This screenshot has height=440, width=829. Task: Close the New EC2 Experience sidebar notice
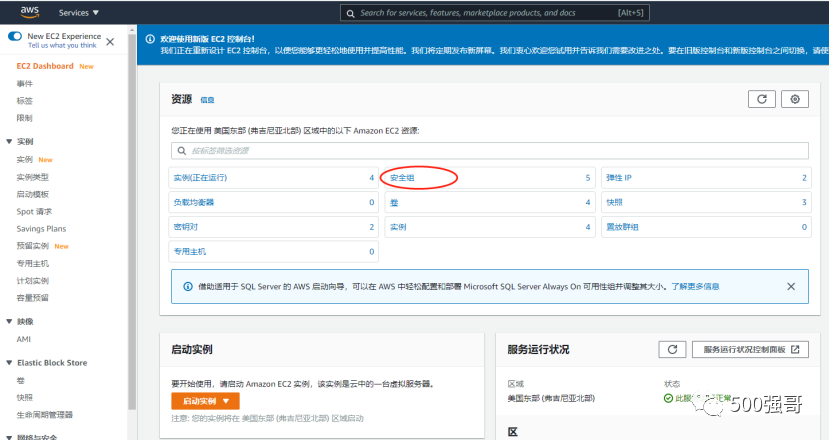110,42
